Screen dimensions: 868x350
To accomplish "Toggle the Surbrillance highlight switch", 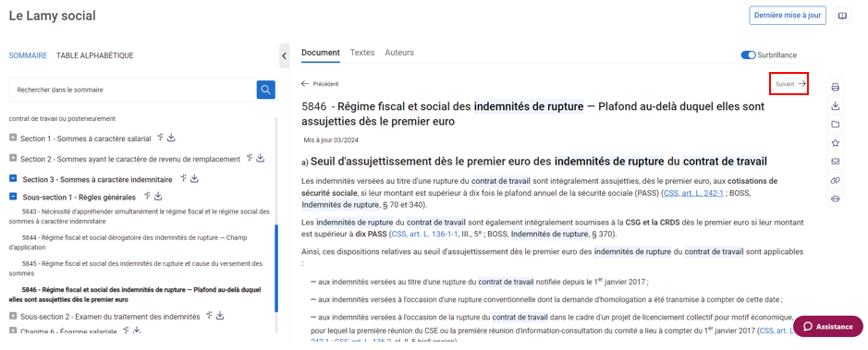I will tap(748, 55).
